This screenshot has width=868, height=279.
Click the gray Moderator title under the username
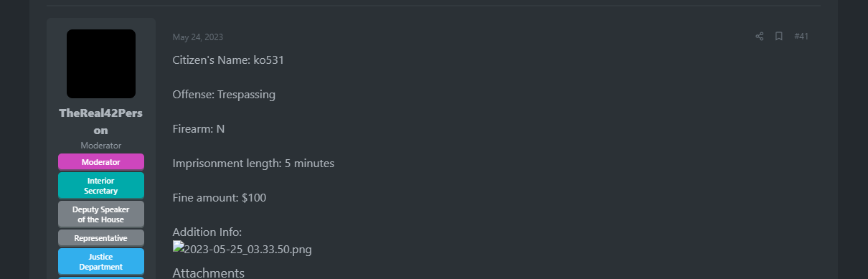[x=101, y=146]
